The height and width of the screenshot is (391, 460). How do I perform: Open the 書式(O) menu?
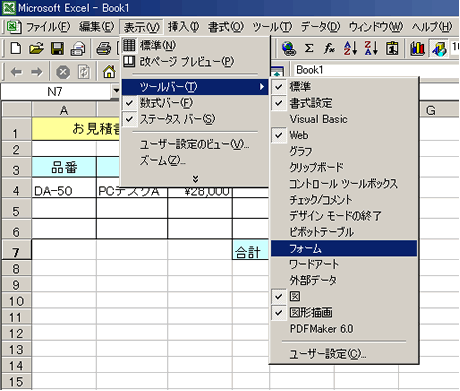coord(226,27)
